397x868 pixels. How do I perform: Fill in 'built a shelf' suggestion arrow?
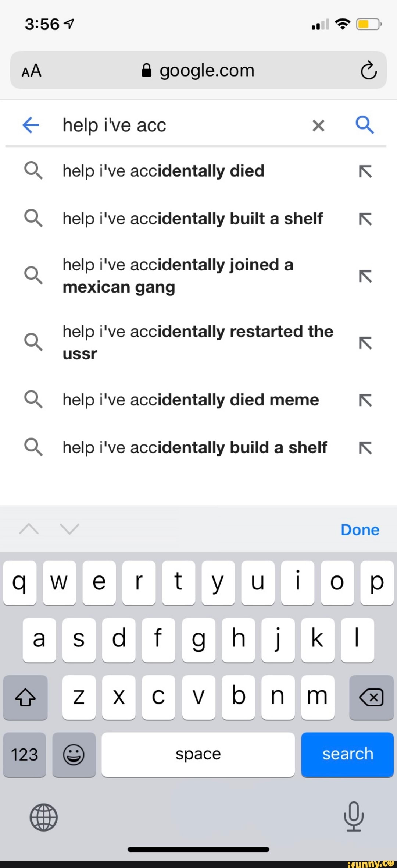click(x=365, y=219)
